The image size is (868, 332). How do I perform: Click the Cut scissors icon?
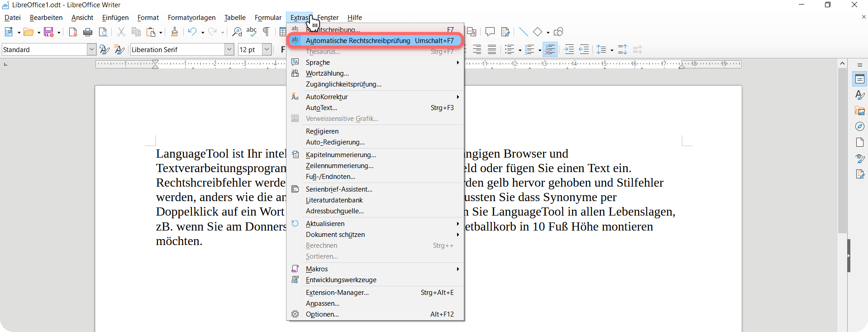(121, 32)
